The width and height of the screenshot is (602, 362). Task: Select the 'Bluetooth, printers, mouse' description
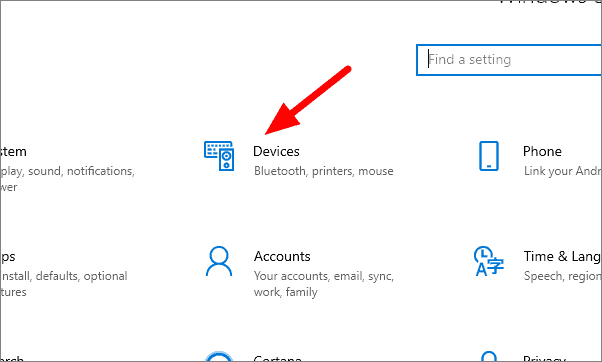pyautogui.click(x=324, y=171)
